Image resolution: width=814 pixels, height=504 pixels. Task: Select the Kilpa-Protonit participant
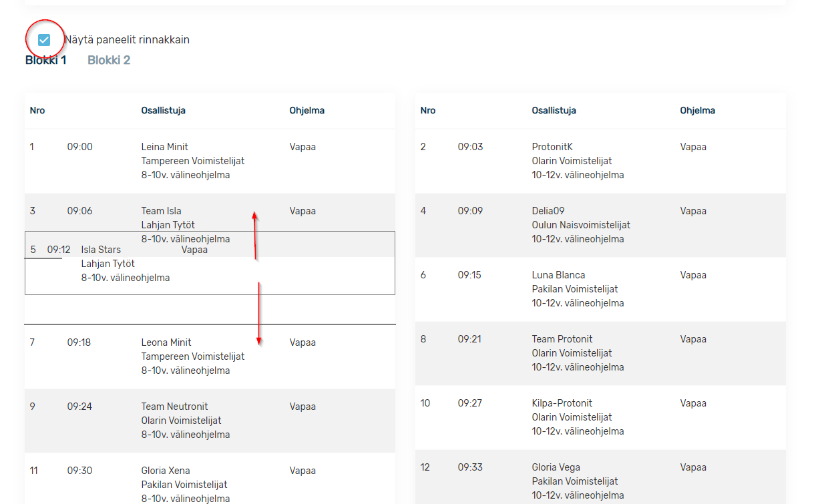coord(562,403)
